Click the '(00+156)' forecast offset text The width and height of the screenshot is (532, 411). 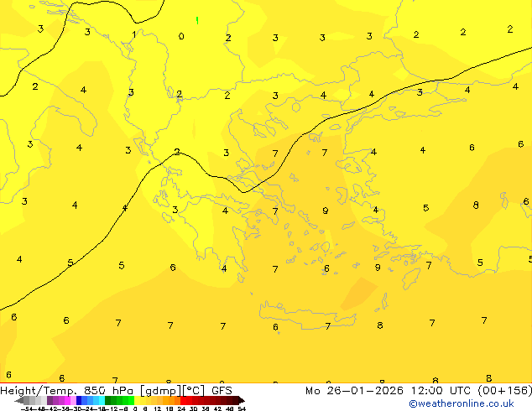pyautogui.click(x=504, y=391)
